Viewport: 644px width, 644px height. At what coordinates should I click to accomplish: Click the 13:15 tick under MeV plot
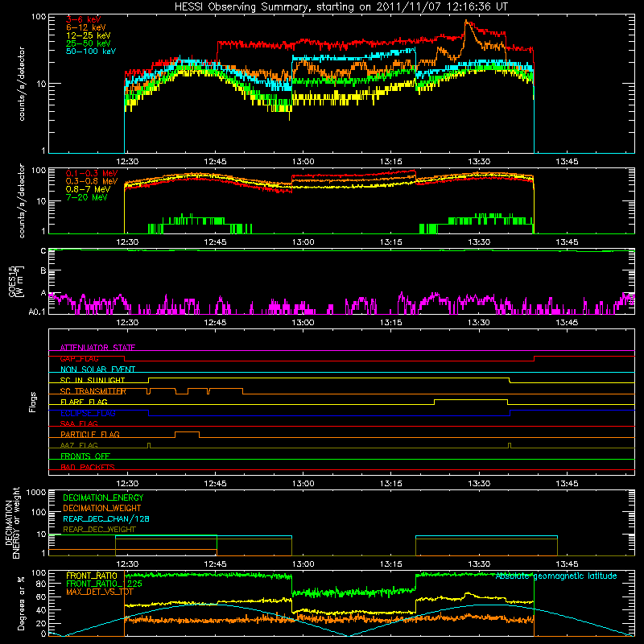(x=391, y=242)
